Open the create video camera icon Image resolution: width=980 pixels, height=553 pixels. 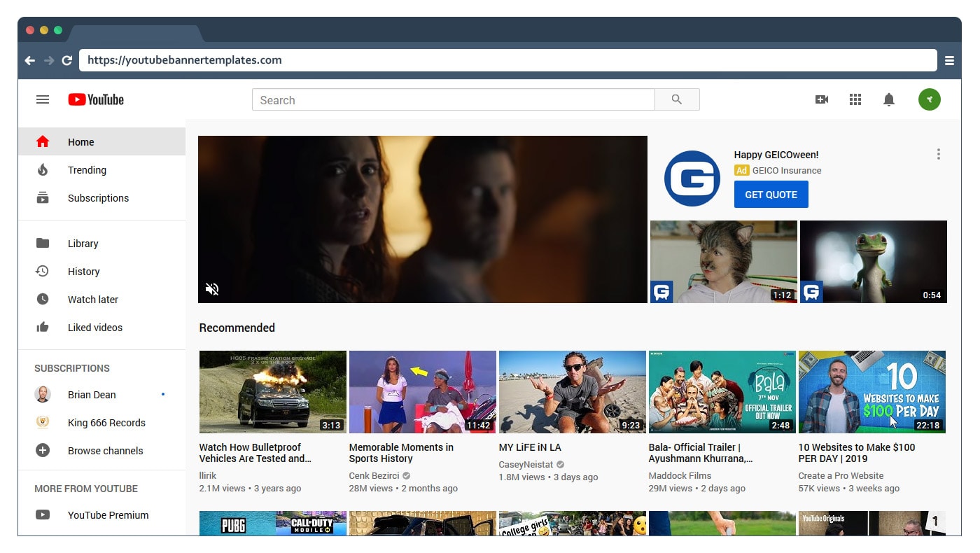pos(822,99)
